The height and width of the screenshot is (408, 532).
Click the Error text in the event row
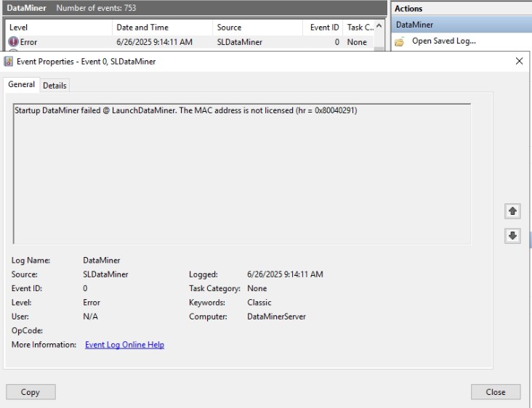coord(28,42)
